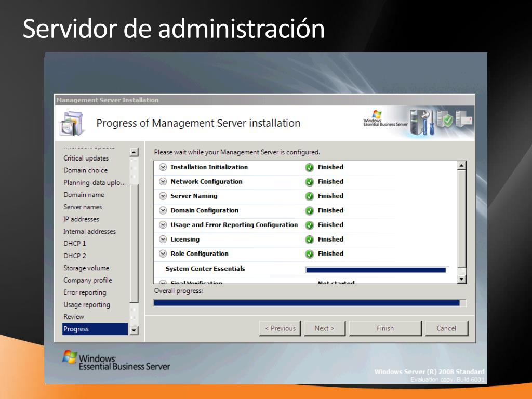Select Storage volume step
Screen dimensions: 532x399
click(87, 268)
